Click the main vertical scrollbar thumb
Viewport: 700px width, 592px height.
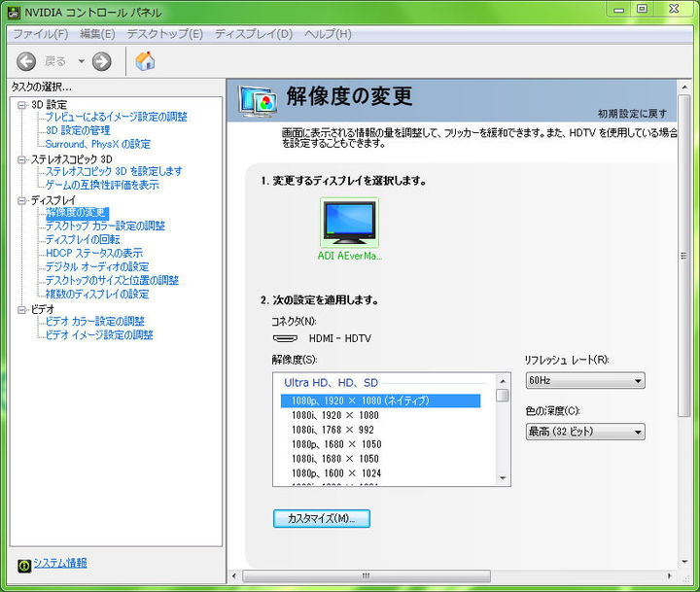(x=683, y=256)
